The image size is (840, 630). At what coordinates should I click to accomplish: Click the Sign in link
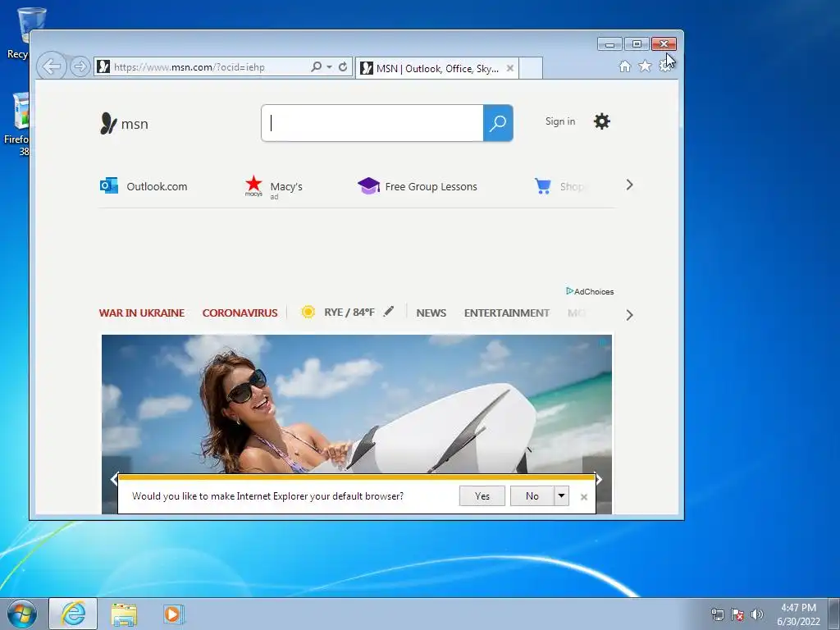pyautogui.click(x=560, y=121)
